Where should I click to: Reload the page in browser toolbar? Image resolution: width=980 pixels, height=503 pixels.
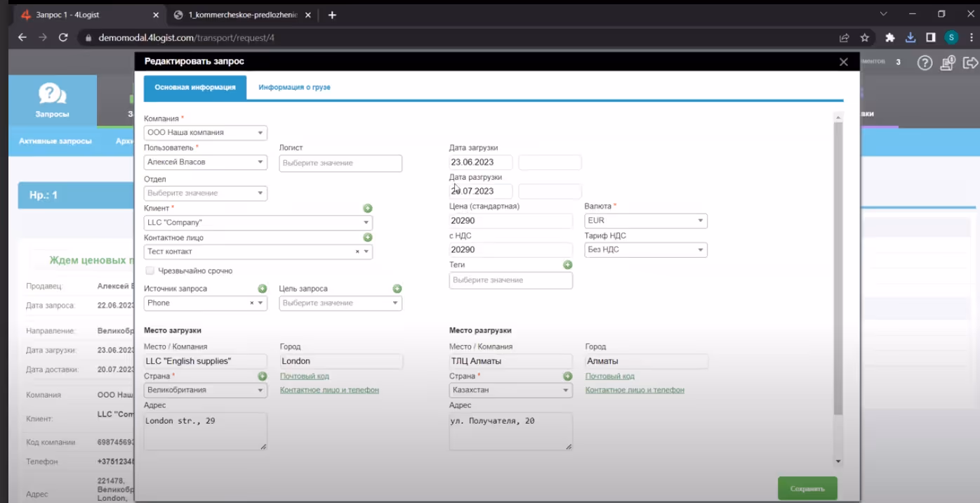point(63,37)
